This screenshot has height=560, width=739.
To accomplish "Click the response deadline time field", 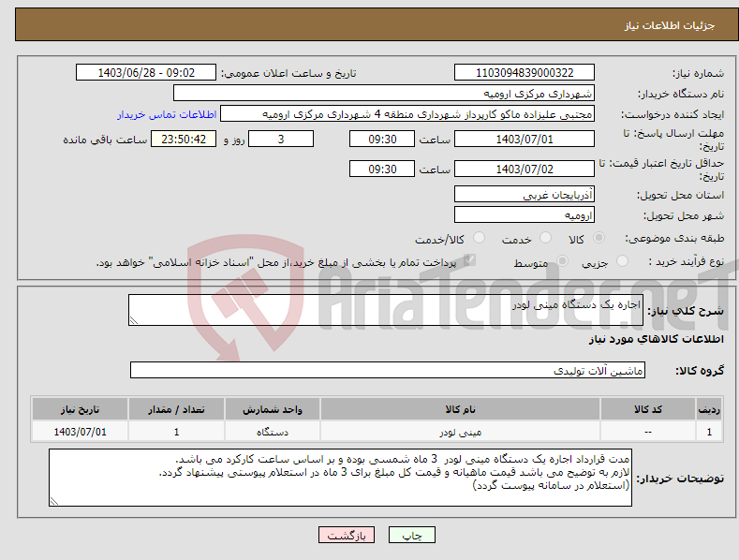I will [382, 139].
